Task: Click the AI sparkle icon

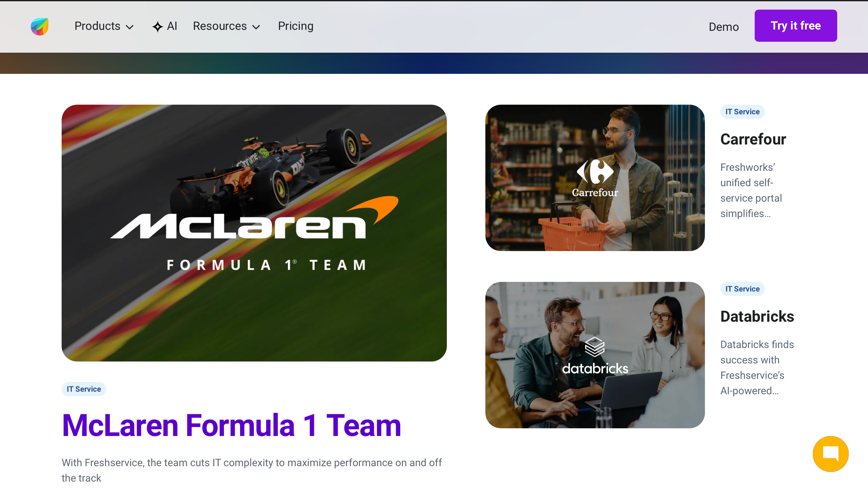Action: click(157, 27)
